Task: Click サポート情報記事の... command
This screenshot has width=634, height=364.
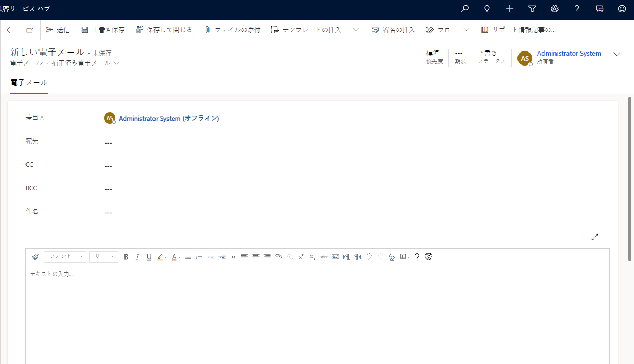Action: tap(518, 30)
